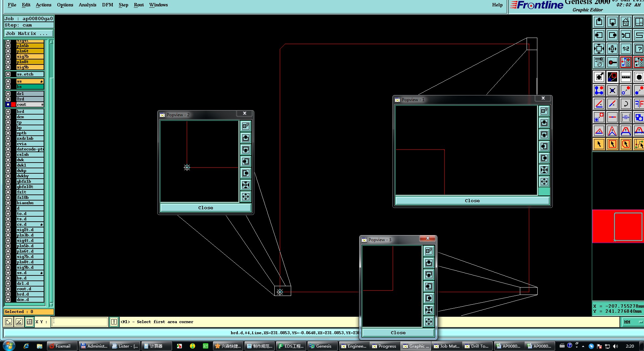Click layer list scroll up arrow
This screenshot has width=644, height=351.
coord(51,42)
